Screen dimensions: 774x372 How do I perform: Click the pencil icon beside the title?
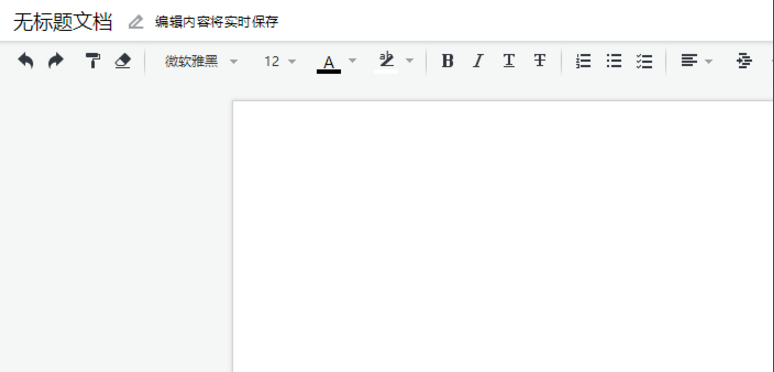(136, 22)
